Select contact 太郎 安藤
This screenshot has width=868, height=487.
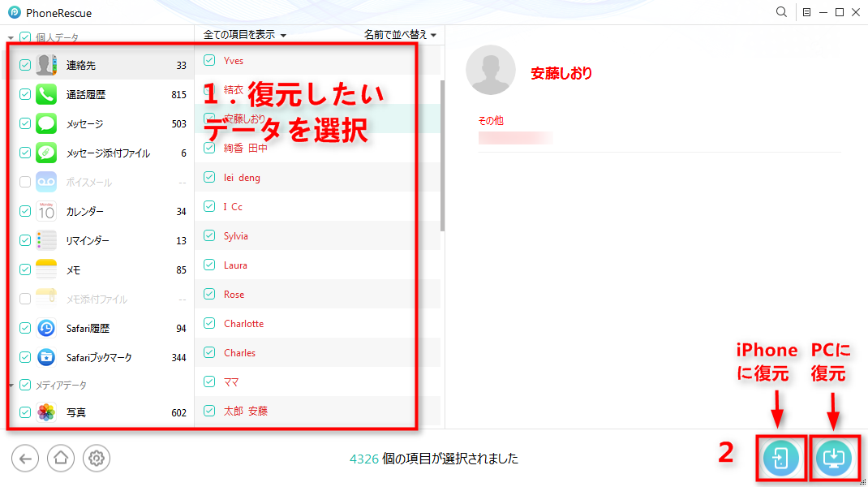tap(245, 411)
